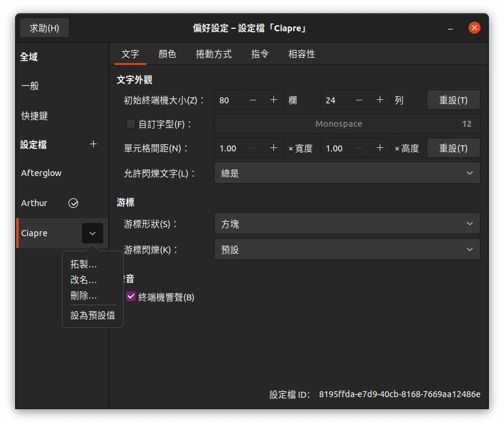Click the 求助(H) help button
This screenshot has height=426, width=504.
[44, 28]
